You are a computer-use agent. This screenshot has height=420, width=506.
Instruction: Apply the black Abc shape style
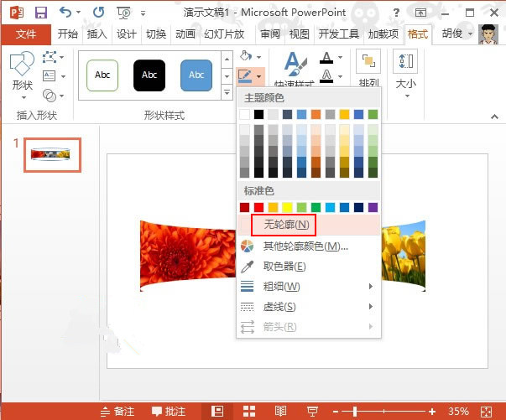pyautogui.click(x=149, y=75)
